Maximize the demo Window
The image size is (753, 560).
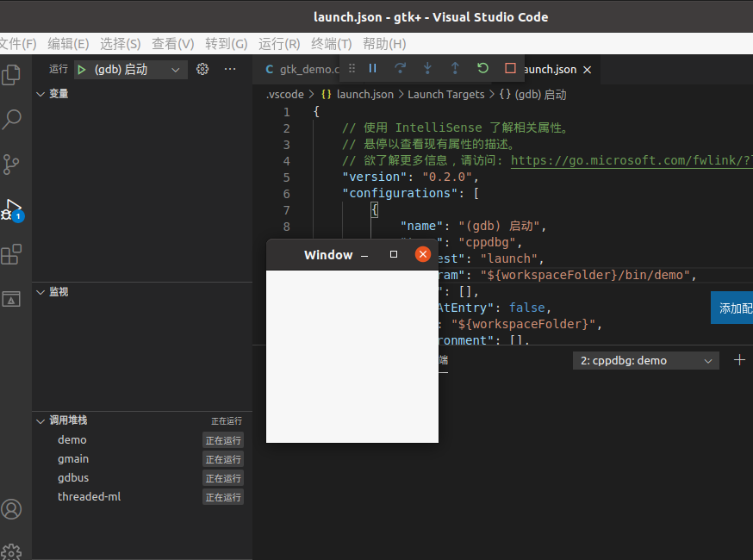(394, 254)
